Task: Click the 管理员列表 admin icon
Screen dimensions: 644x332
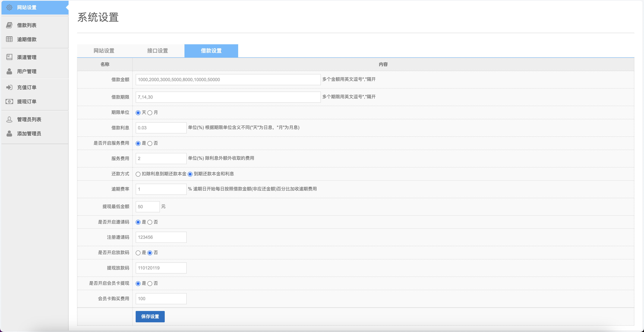Action: point(9,119)
